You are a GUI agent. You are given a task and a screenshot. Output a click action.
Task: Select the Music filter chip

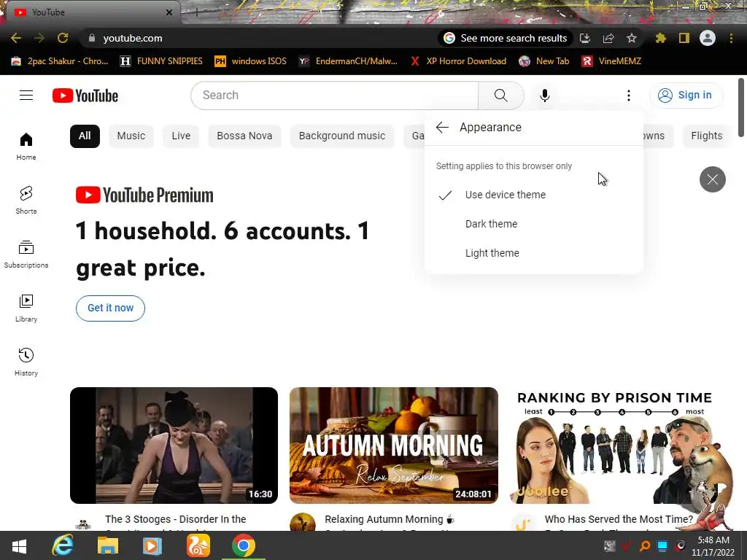tap(131, 136)
